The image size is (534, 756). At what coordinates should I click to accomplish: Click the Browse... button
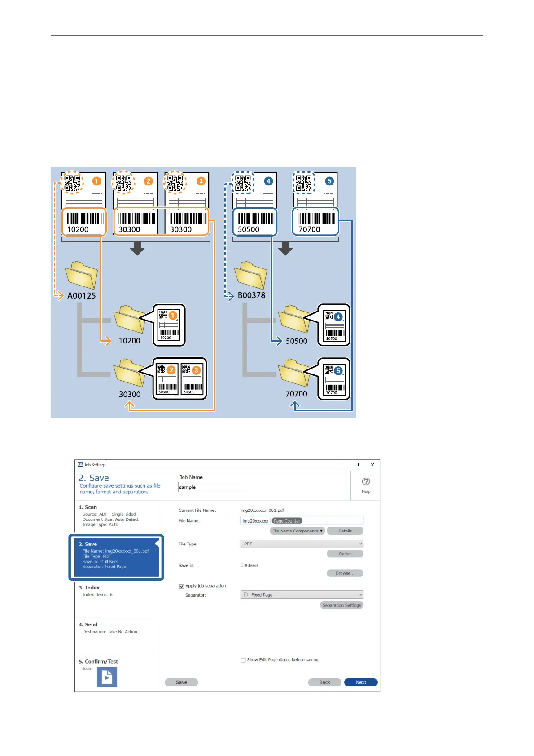[345, 573]
